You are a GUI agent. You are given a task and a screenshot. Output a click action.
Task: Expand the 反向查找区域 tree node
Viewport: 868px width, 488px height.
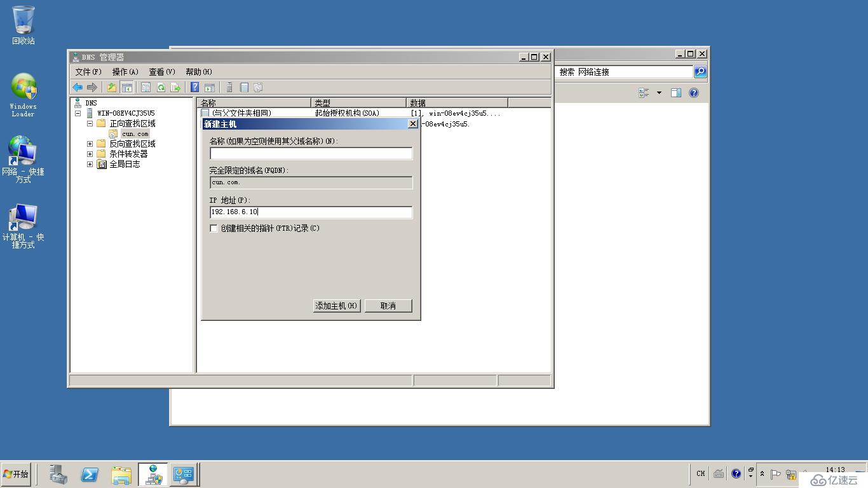point(90,144)
